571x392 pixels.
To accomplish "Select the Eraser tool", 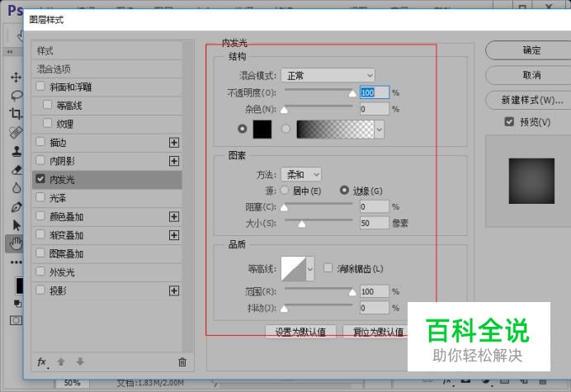I will click(17, 170).
